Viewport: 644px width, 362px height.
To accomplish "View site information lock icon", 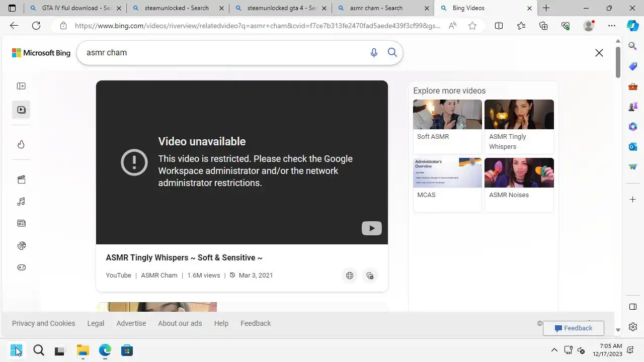I will (x=63, y=26).
